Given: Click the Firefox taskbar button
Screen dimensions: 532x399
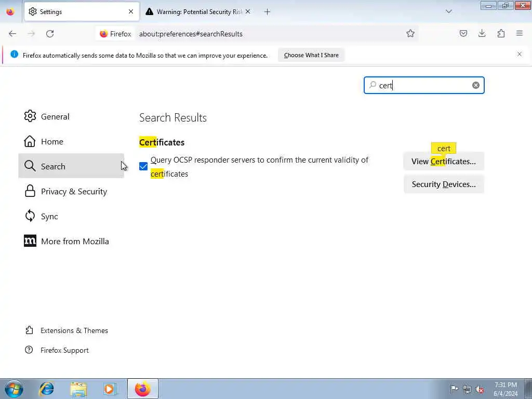Looking at the screenshot, I should coord(142,389).
